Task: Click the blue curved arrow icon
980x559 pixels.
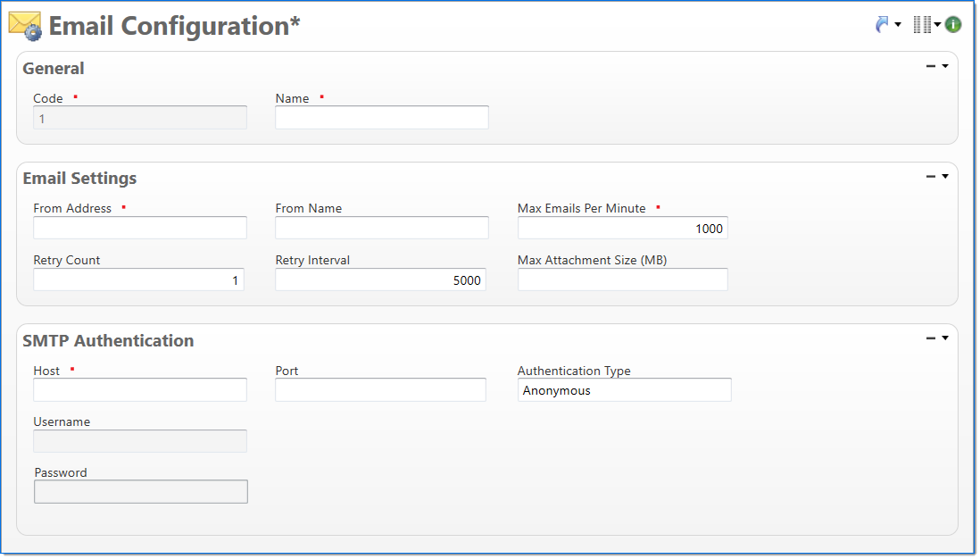Action: pyautogui.click(x=883, y=25)
